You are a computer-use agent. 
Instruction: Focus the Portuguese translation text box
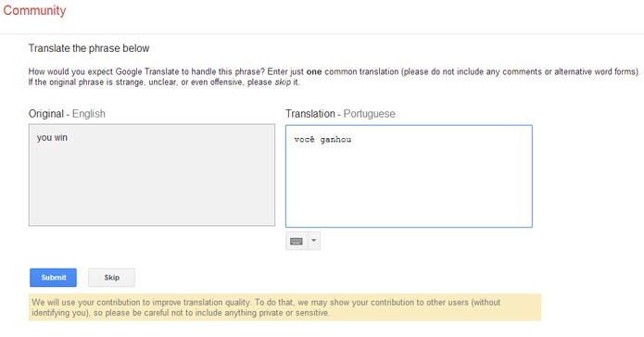click(x=409, y=176)
